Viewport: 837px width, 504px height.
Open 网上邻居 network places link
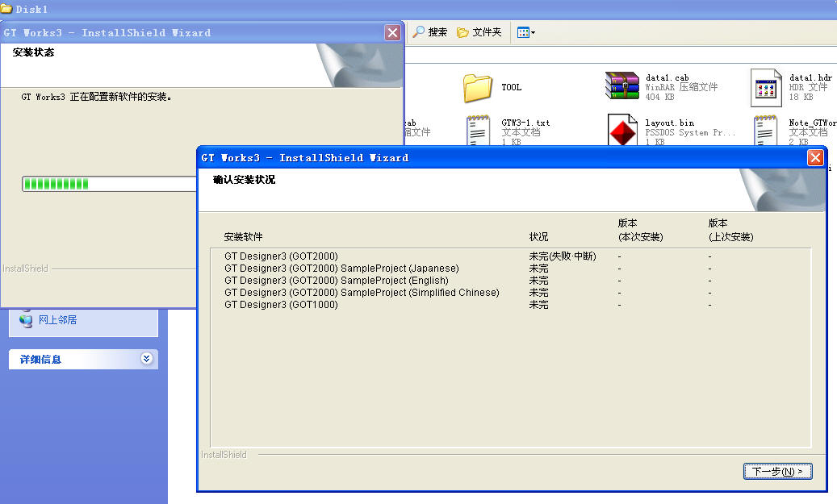[57, 320]
